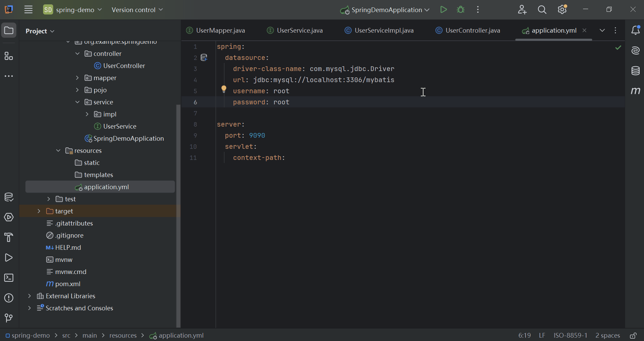Open the Git version control tool window
644x341 pixels.
click(x=9, y=318)
